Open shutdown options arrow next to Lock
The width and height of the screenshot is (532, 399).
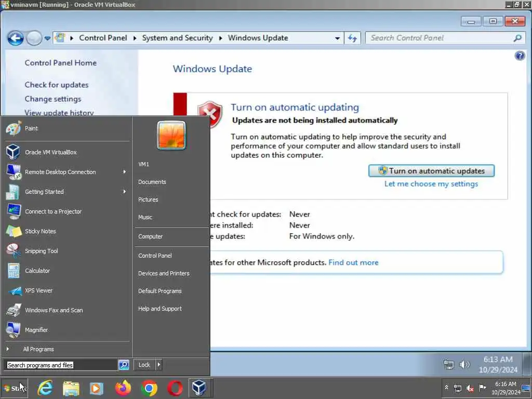[159, 365]
